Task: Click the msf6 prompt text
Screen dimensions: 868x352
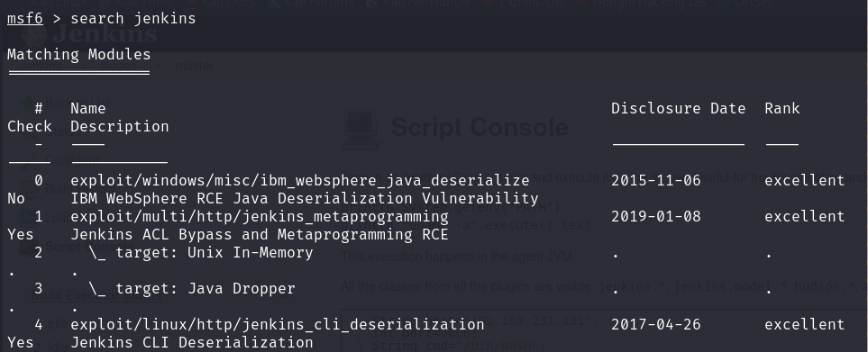Action: coord(25,18)
